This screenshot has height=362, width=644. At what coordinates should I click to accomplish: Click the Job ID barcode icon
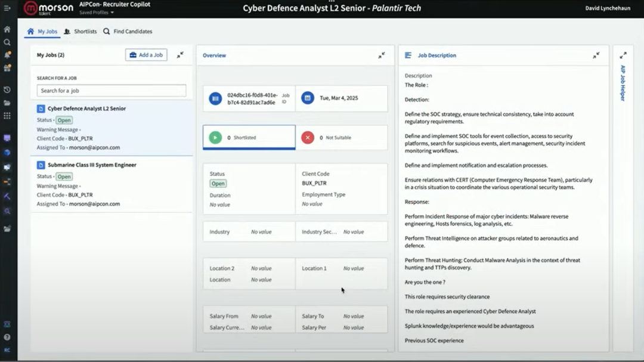[x=215, y=98]
